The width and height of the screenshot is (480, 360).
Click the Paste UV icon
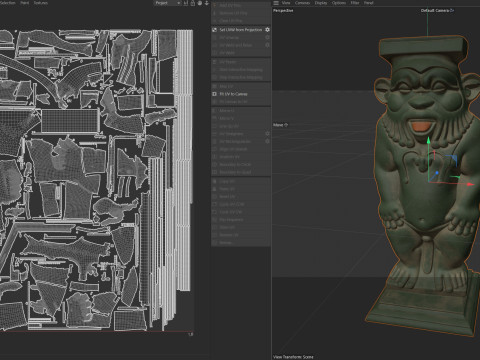click(x=215, y=189)
